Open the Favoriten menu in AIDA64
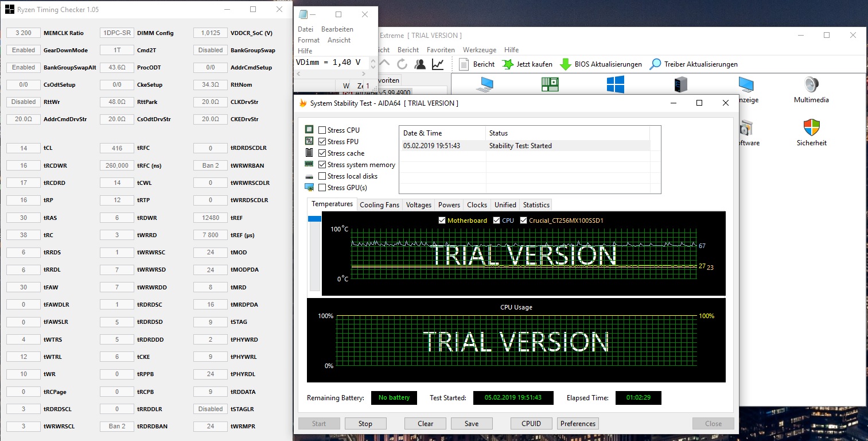The image size is (868, 441). [441, 50]
